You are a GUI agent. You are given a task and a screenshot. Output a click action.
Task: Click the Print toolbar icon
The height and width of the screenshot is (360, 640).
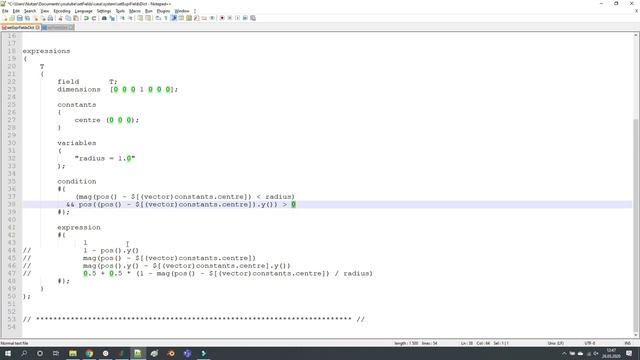click(x=50, y=18)
